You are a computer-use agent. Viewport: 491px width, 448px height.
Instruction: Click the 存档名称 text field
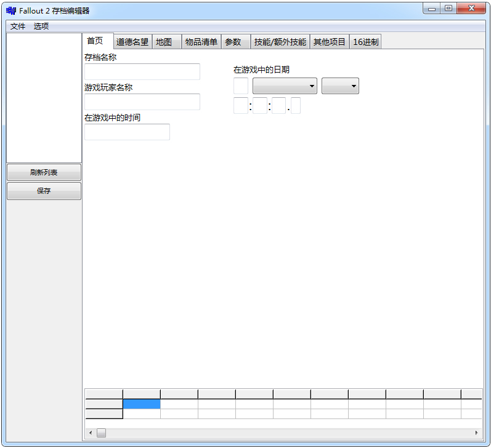[x=142, y=72]
